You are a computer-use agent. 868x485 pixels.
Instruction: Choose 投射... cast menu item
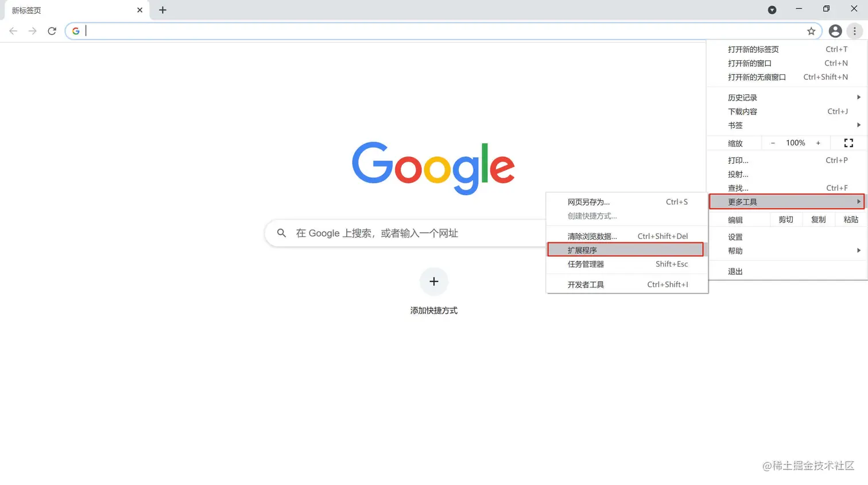pyautogui.click(x=787, y=174)
